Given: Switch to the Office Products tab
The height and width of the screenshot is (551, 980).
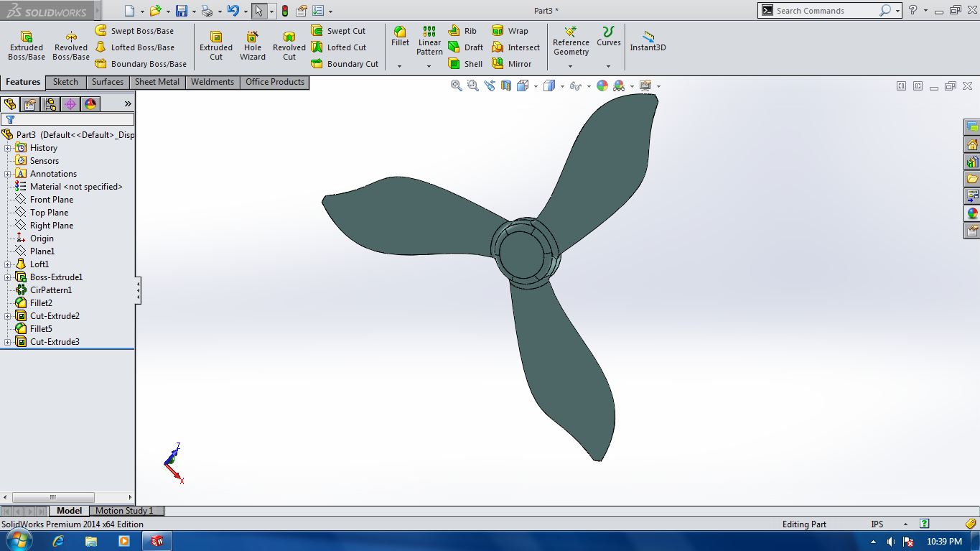Looking at the screenshot, I should point(275,82).
